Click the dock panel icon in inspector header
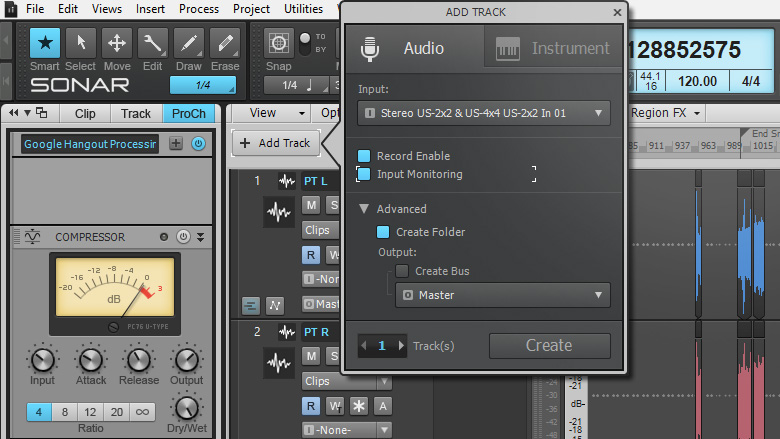 (42, 113)
